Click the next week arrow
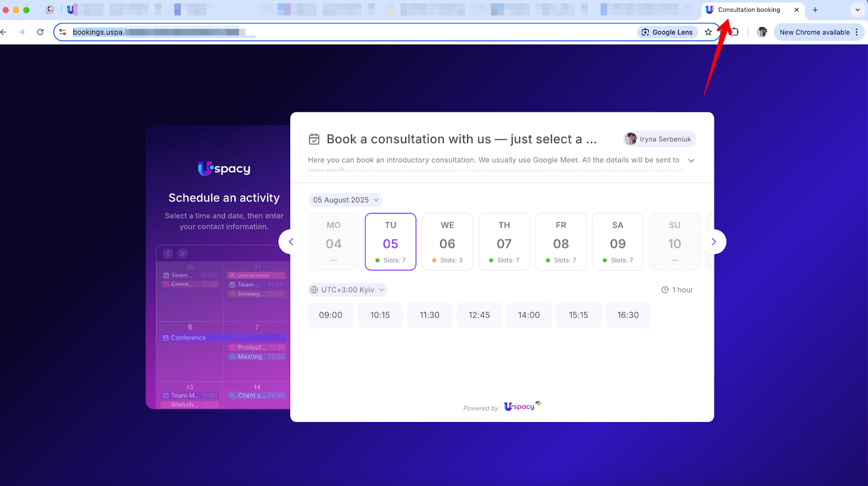 [714, 242]
